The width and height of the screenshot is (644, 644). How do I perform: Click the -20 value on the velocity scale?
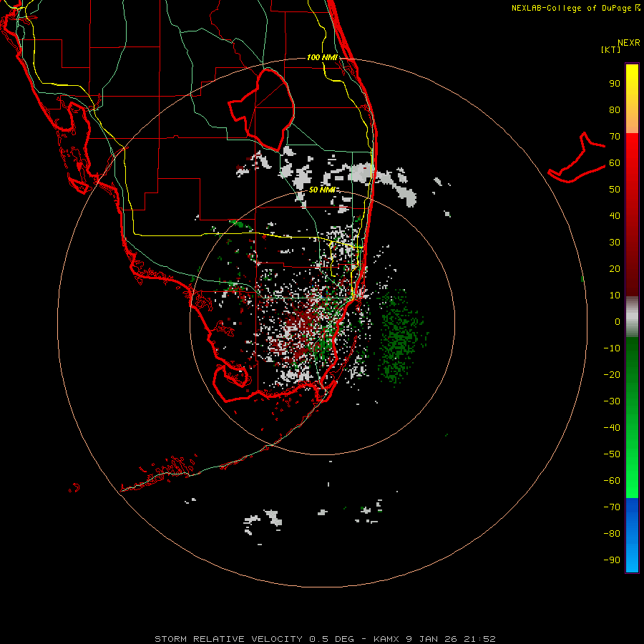612,375
